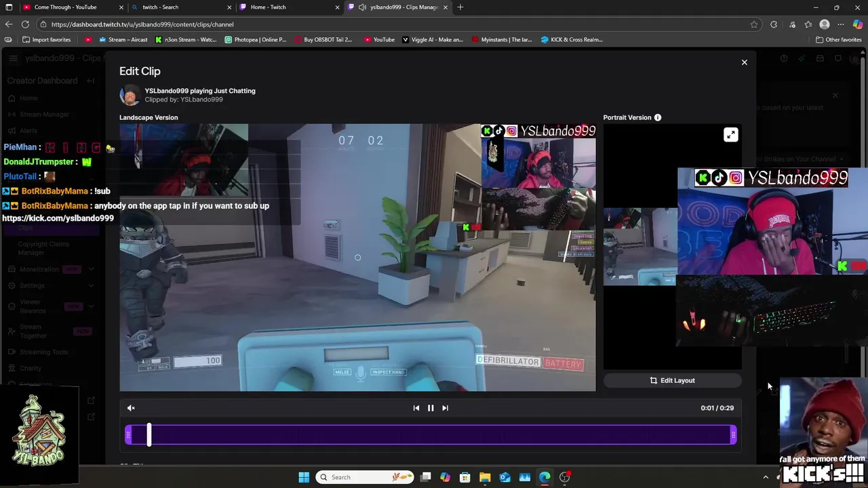
Task: Go back in browser history
Action: [8, 24]
